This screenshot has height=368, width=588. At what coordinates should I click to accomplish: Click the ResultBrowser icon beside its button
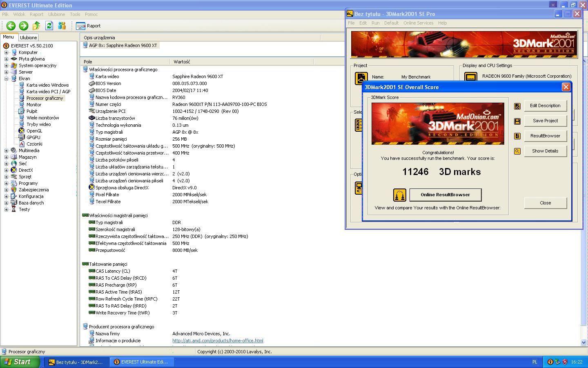tap(517, 136)
